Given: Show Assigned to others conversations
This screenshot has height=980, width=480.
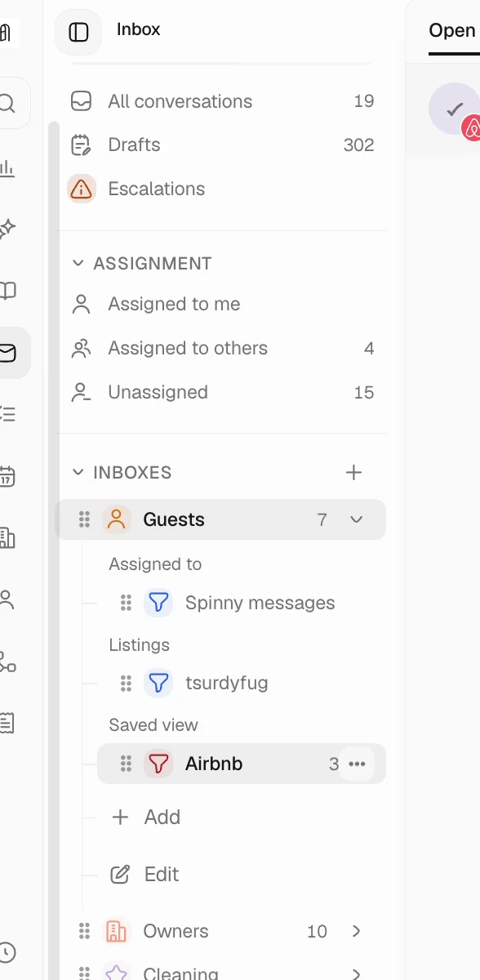Looking at the screenshot, I should coord(222,348).
